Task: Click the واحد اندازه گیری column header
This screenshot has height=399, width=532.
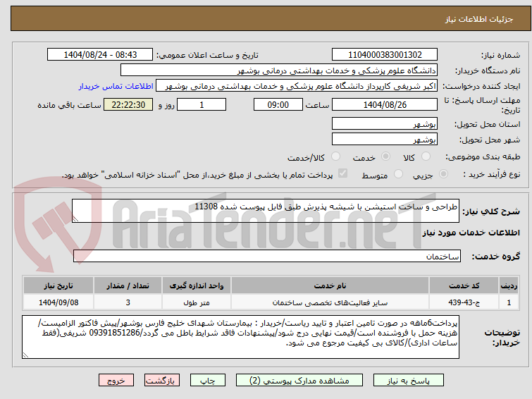Action: click(x=197, y=286)
